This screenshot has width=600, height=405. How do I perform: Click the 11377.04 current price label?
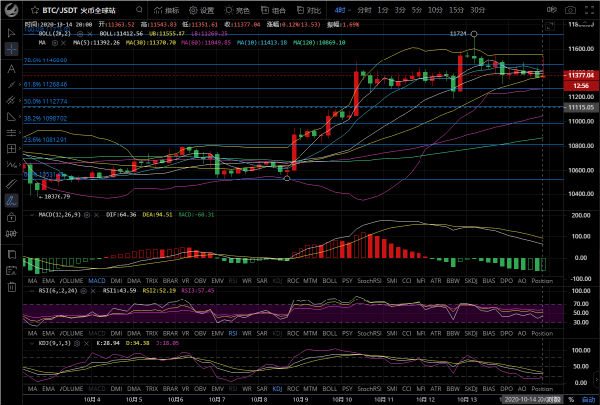pos(581,75)
